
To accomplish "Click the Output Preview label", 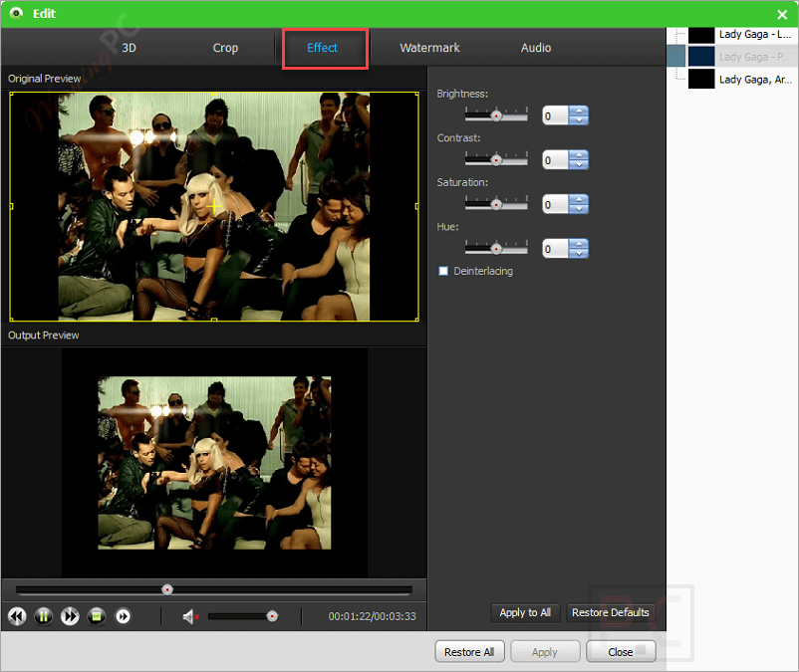I will (x=43, y=336).
